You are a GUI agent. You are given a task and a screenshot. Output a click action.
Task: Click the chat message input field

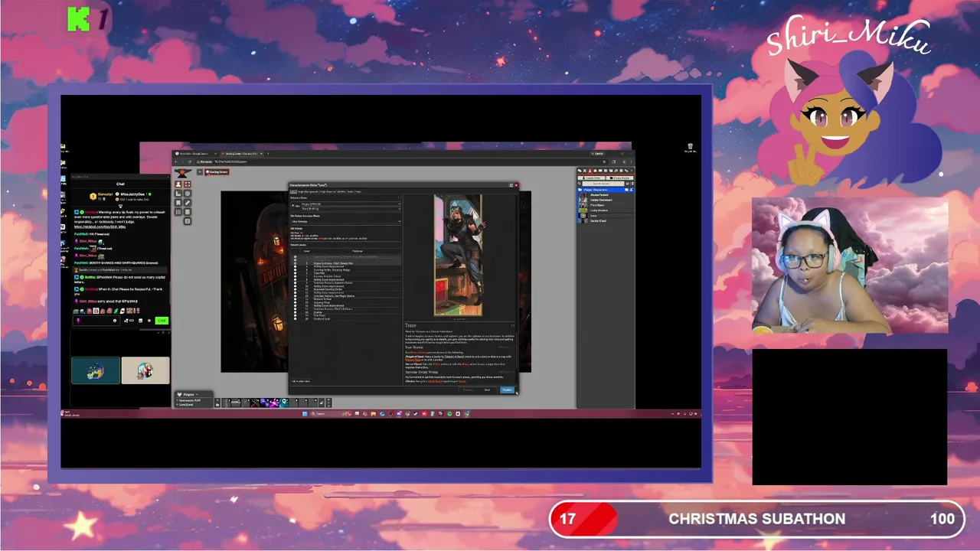point(96,321)
